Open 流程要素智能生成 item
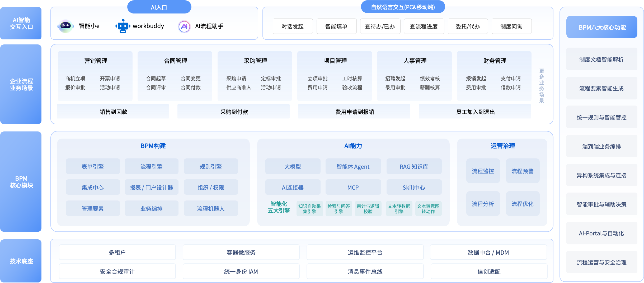The width and height of the screenshot is (644, 283). coord(602,88)
